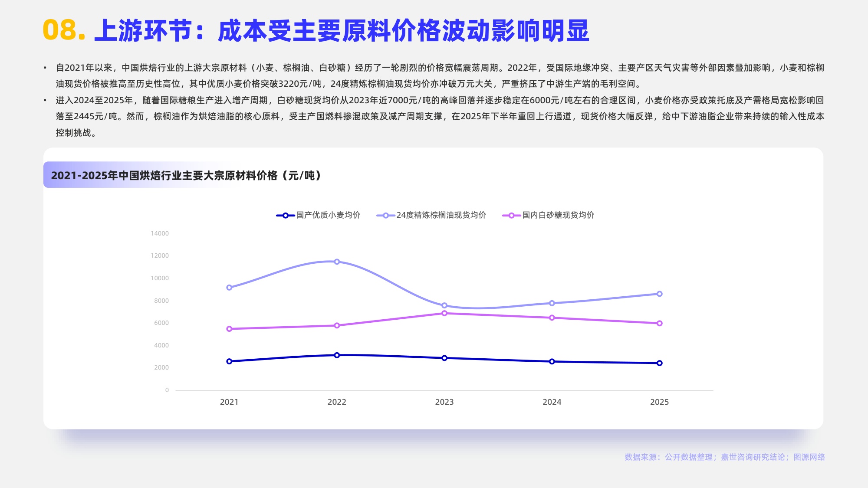The width and height of the screenshot is (868, 488).
Task: Click wheat price data point for 2021
Action: [229, 361]
